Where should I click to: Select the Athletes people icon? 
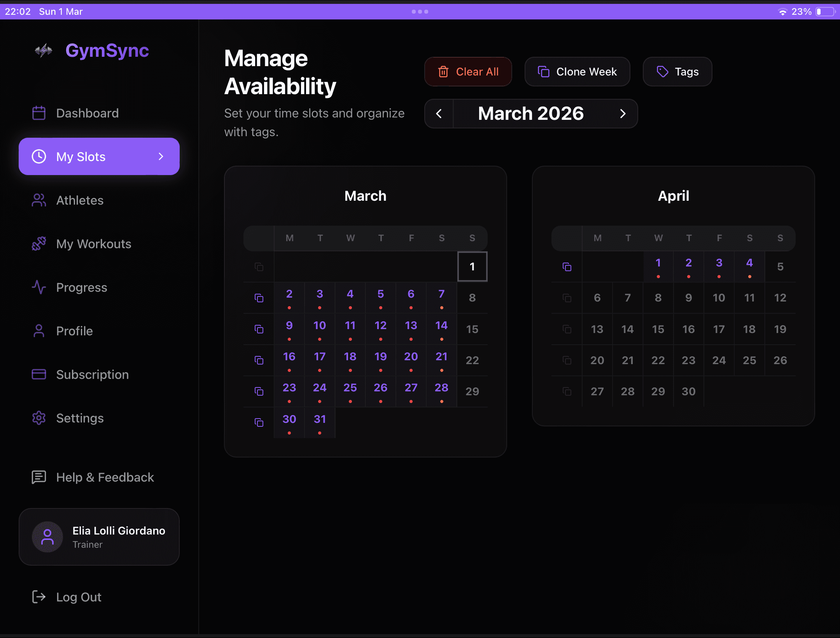(x=39, y=200)
